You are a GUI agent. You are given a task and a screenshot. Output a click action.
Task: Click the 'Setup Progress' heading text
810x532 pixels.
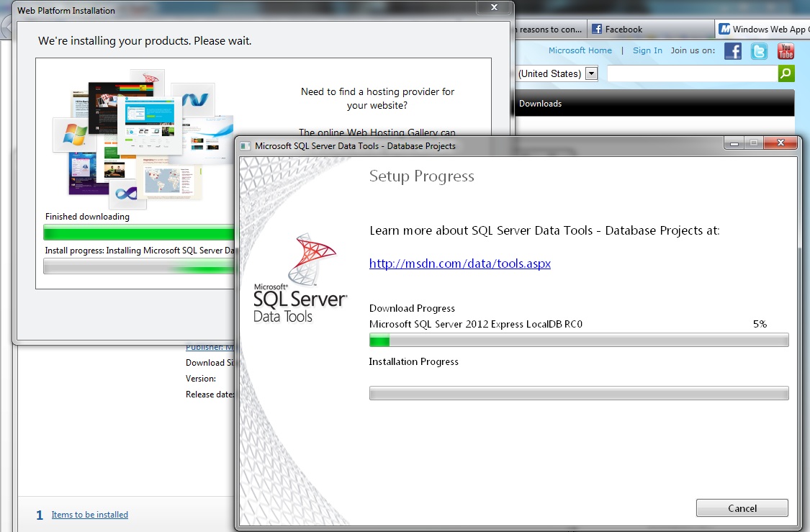[x=421, y=176]
